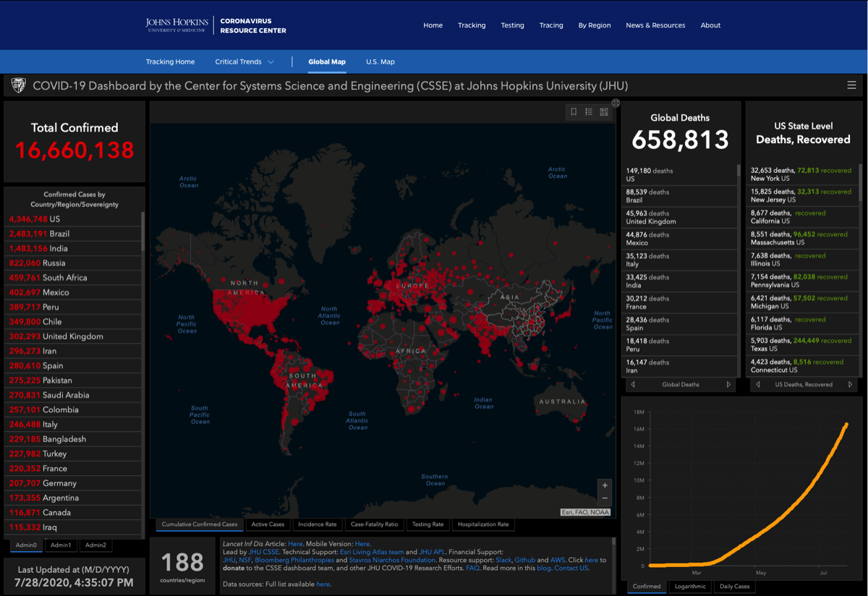Open the Tracking Home page
868x596 pixels.
click(170, 62)
